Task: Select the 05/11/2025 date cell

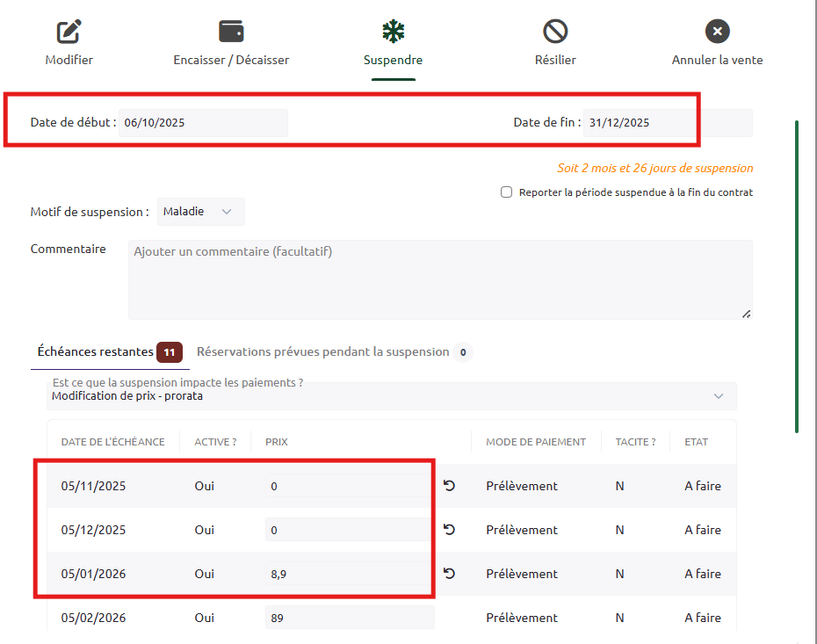Action: pos(93,486)
